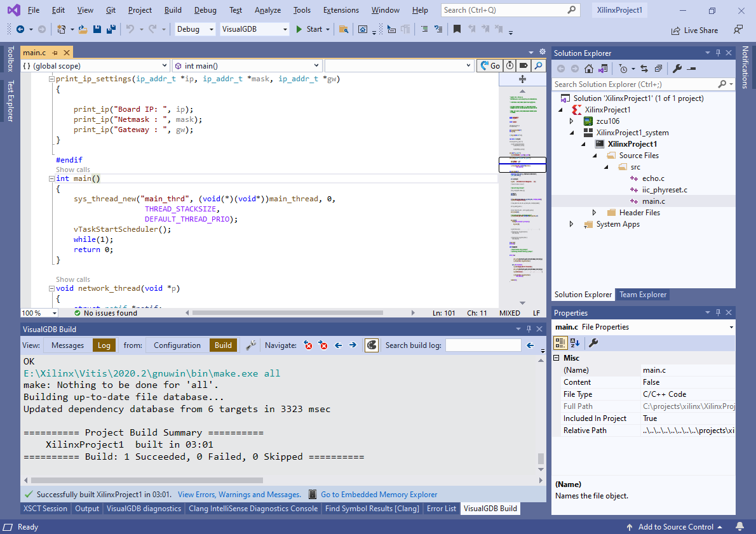Click the Open File folder icon
756x534 pixels.
(x=83, y=29)
